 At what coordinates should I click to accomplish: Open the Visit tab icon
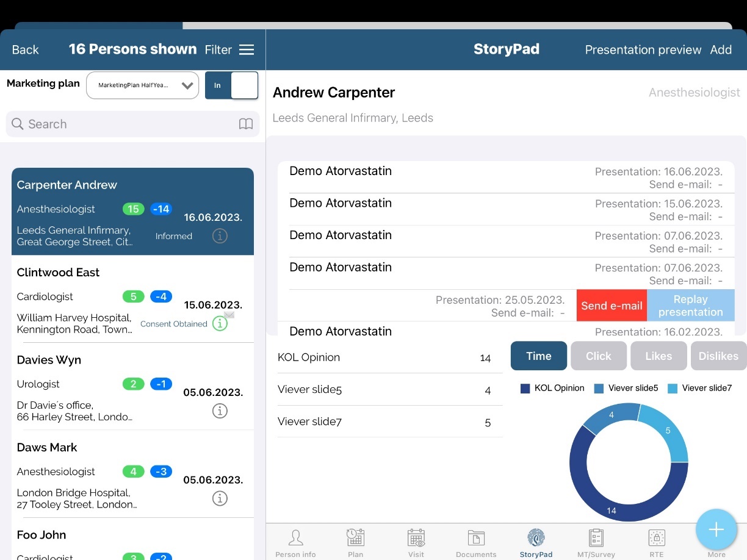416,538
